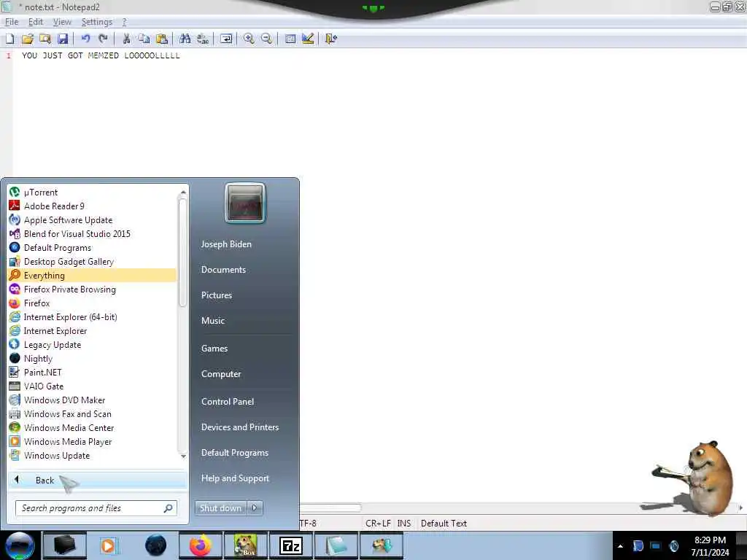The image size is (747, 560).
Task: Open Adobe Reader 9
Action: tap(93, 206)
